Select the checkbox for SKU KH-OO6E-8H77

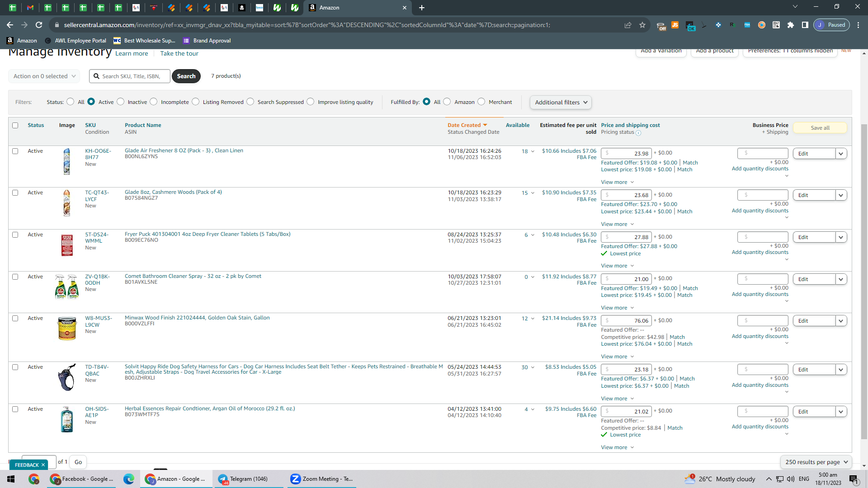15,151
